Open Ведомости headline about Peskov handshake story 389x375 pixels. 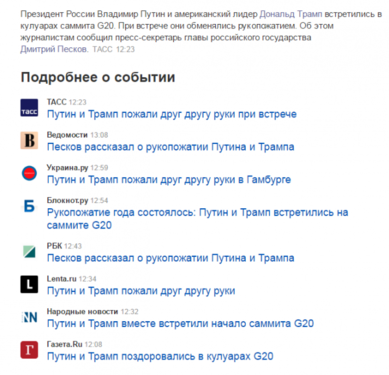[170, 147]
